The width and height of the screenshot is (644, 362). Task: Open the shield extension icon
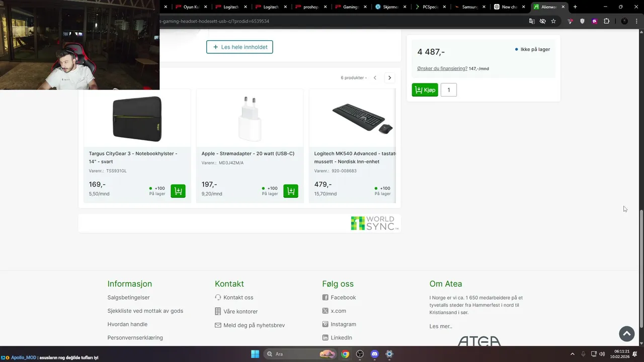tap(583, 21)
